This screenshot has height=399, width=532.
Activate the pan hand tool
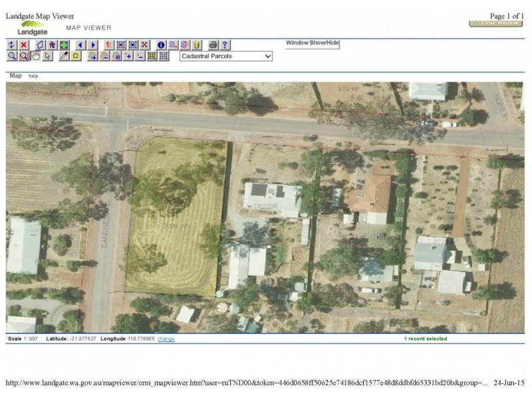[36, 57]
